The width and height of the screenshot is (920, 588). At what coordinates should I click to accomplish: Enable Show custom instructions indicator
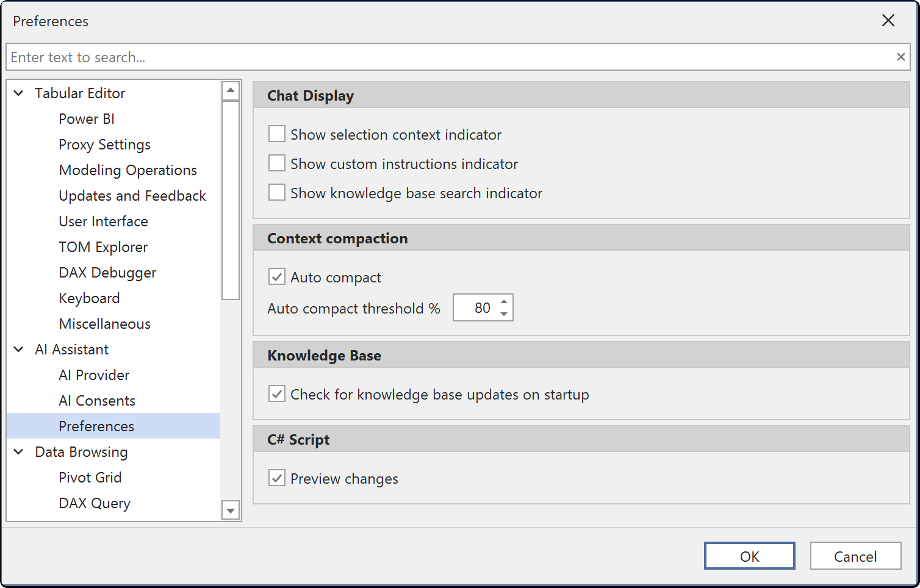pos(276,163)
